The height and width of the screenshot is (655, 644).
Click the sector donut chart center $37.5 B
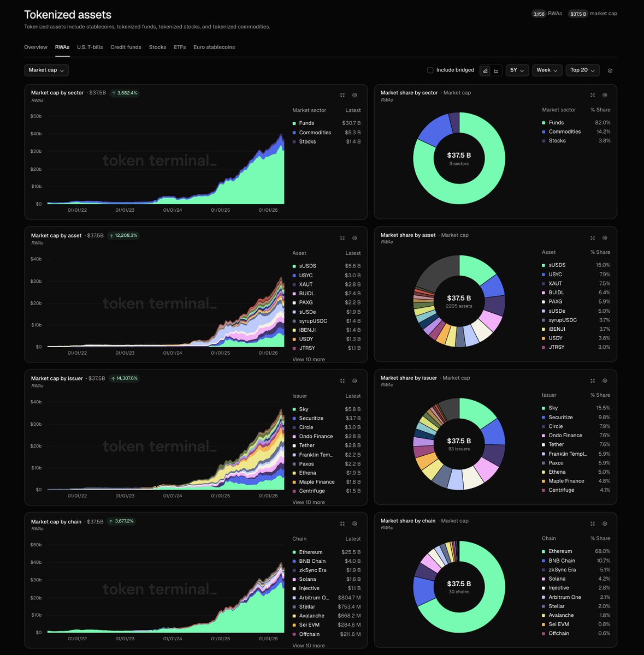click(x=459, y=156)
